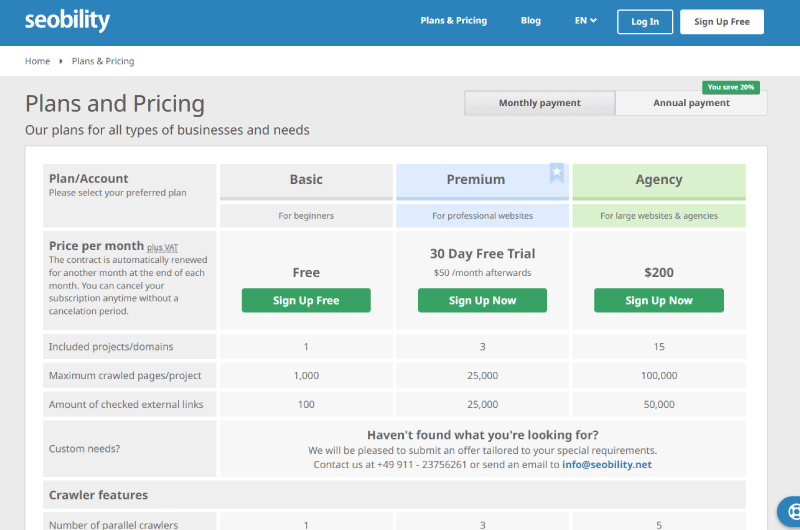
Task: Select the Premium plan header
Action: click(x=482, y=180)
